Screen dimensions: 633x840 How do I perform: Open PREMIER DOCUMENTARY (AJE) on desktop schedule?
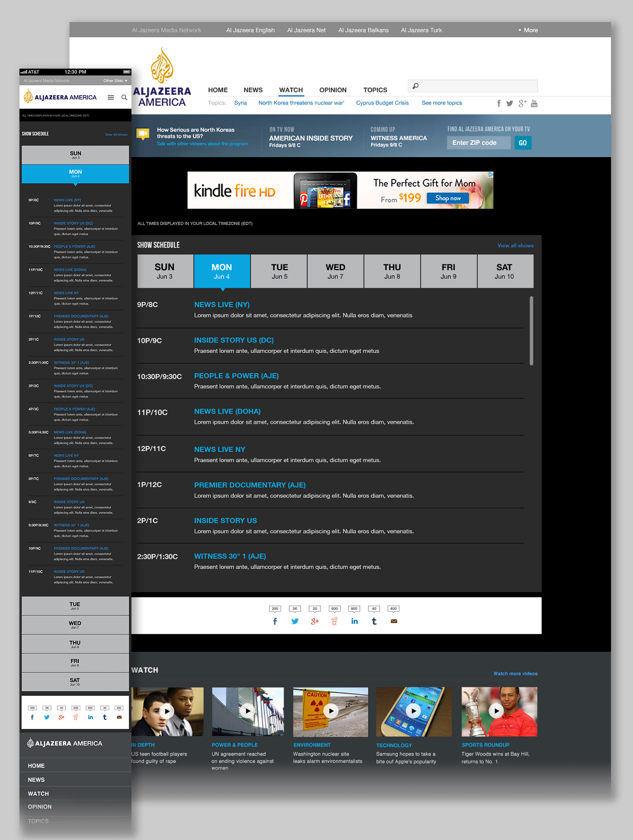point(250,485)
